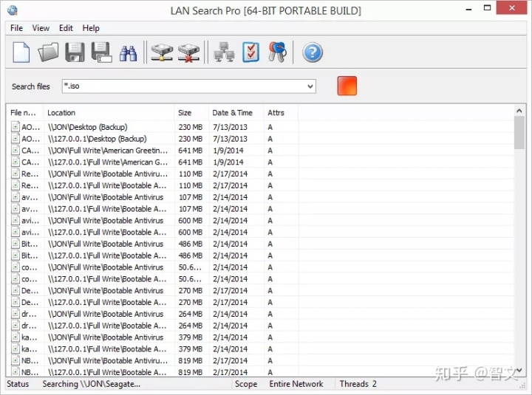
Task: Open the Edit menu
Action: click(x=66, y=28)
